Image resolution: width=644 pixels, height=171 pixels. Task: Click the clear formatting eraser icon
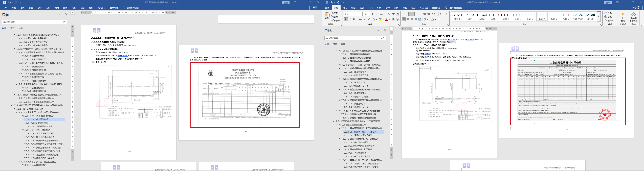[389, 14]
